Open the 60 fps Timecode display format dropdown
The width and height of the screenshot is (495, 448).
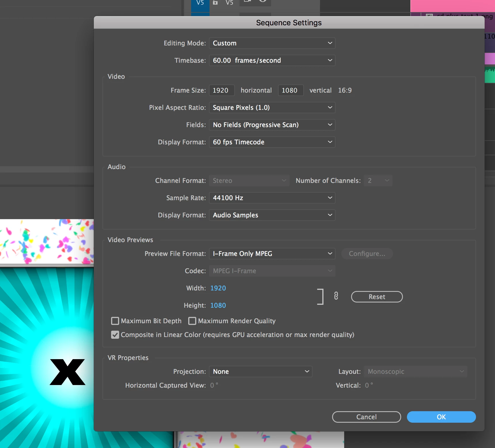(272, 142)
